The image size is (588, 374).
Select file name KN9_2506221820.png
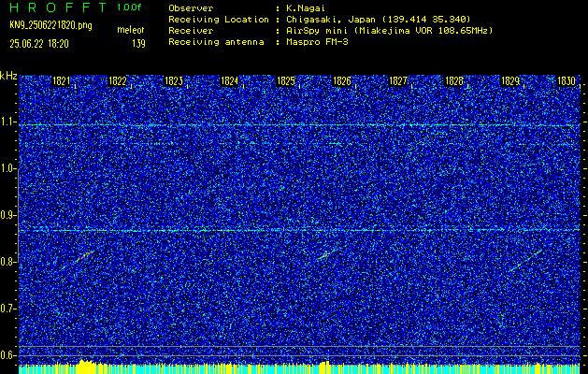51,26
